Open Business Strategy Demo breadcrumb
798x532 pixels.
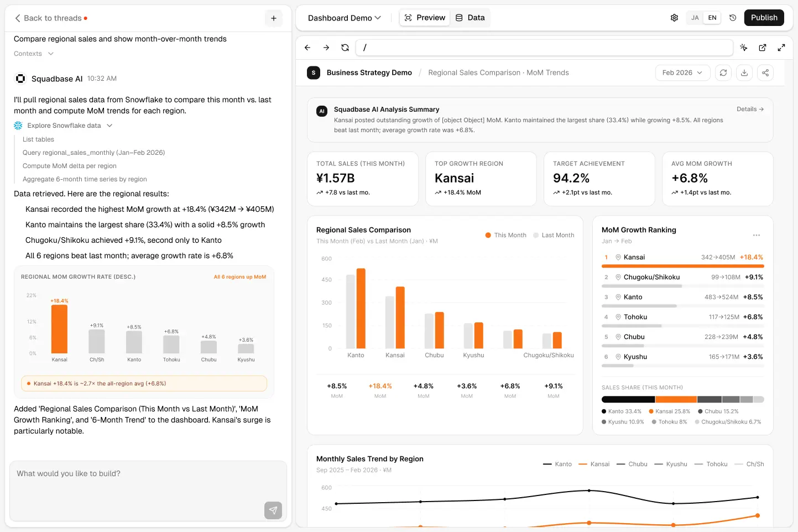click(369, 72)
